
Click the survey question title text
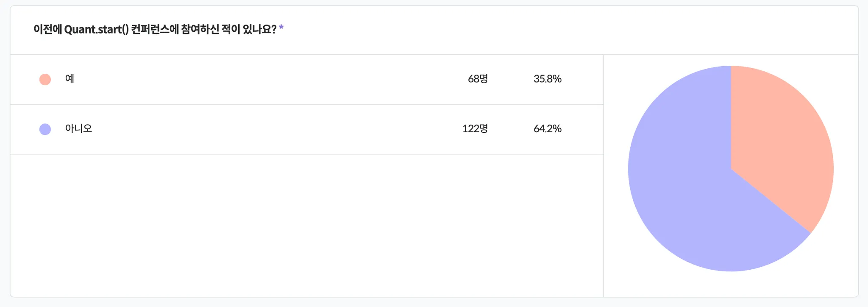point(155,29)
